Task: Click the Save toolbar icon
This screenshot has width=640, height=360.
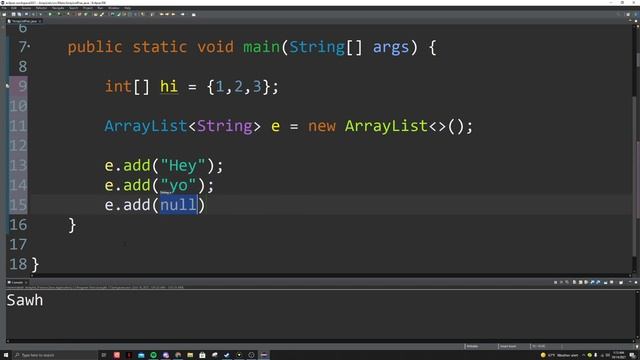Action: point(13,14)
